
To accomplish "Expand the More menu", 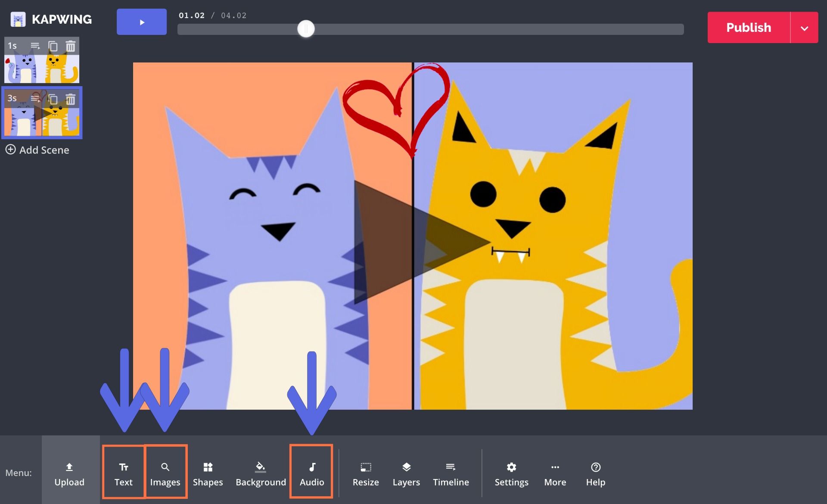I will [x=555, y=473].
